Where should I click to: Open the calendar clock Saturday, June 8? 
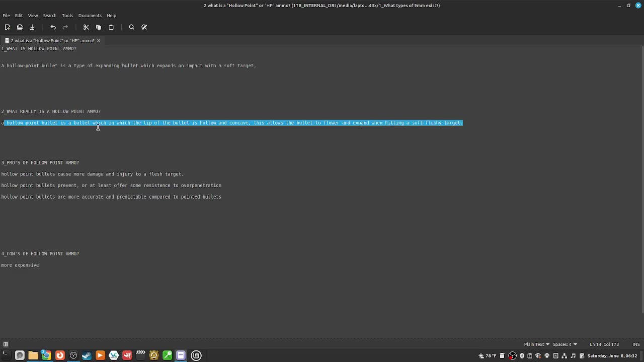612,356
